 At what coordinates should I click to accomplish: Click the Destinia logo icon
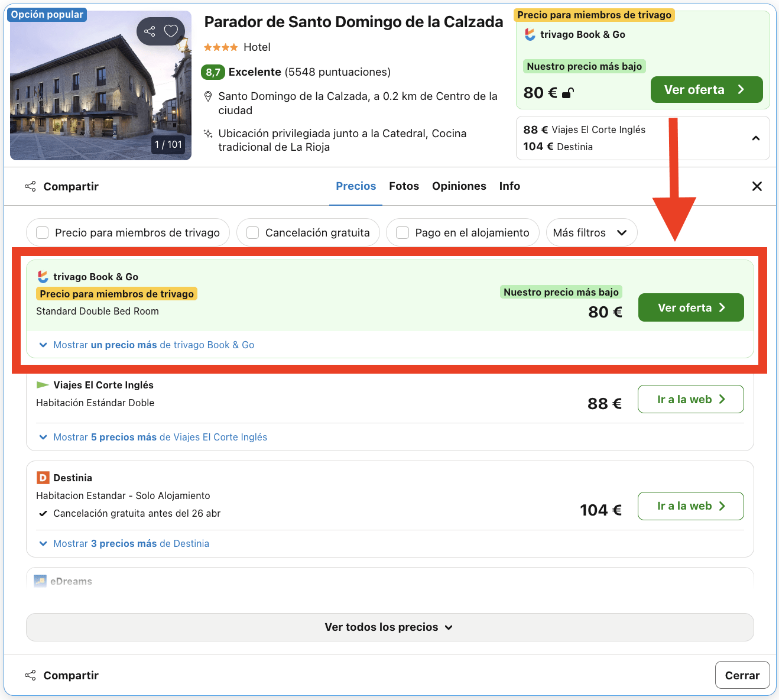point(43,478)
